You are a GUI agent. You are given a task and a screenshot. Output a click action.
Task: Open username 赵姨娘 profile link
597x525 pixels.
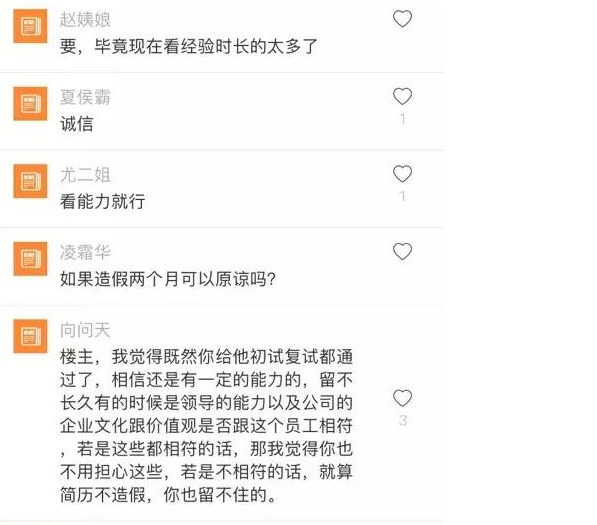click(85, 19)
